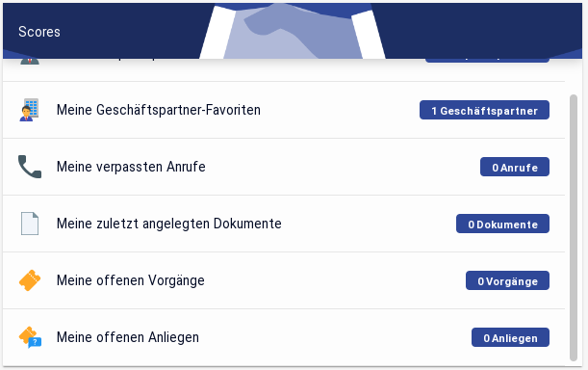Select Meine zuletzt angelegten Dokumente entry
This screenshot has width=588, height=370.
pyautogui.click(x=284, y=224)
